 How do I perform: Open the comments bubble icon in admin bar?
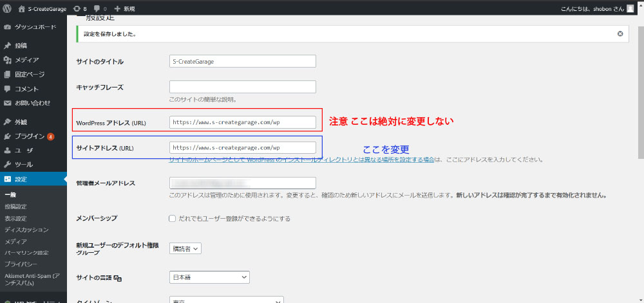[x=97, y=8]
